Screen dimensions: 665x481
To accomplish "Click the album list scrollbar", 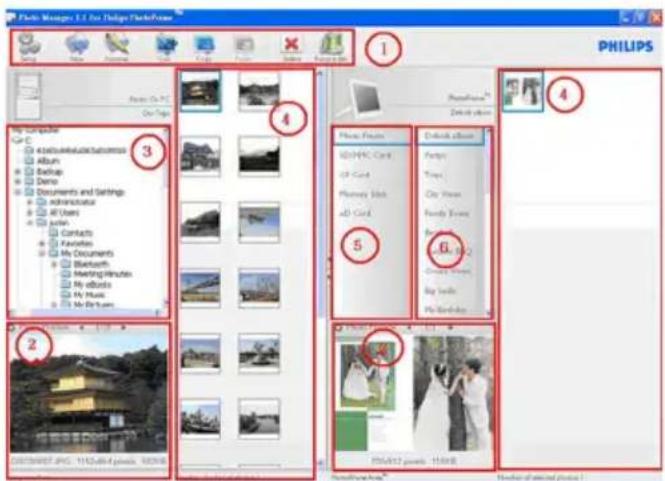I will tap(488, 222).
